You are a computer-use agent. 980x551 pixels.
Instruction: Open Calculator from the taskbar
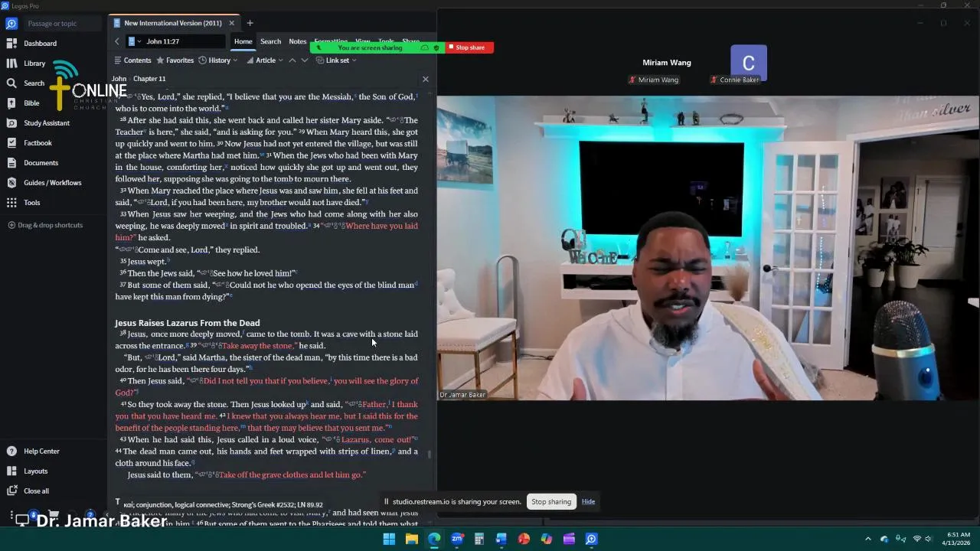pyautogui.click(x=479, y=539)
